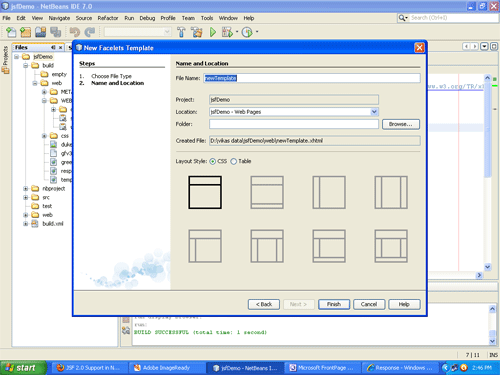
Task: Click the Build Main Project hammer icon
Action: 181,32
